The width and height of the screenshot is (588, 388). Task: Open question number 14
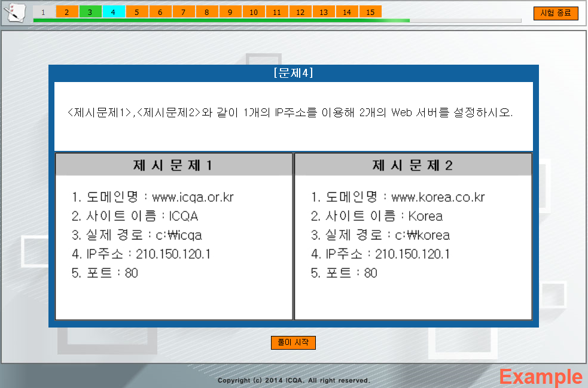346,11
